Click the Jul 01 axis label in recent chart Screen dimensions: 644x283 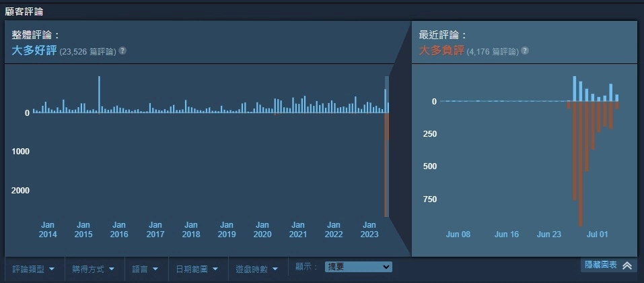pyautogui.click(x=597, y=234)
